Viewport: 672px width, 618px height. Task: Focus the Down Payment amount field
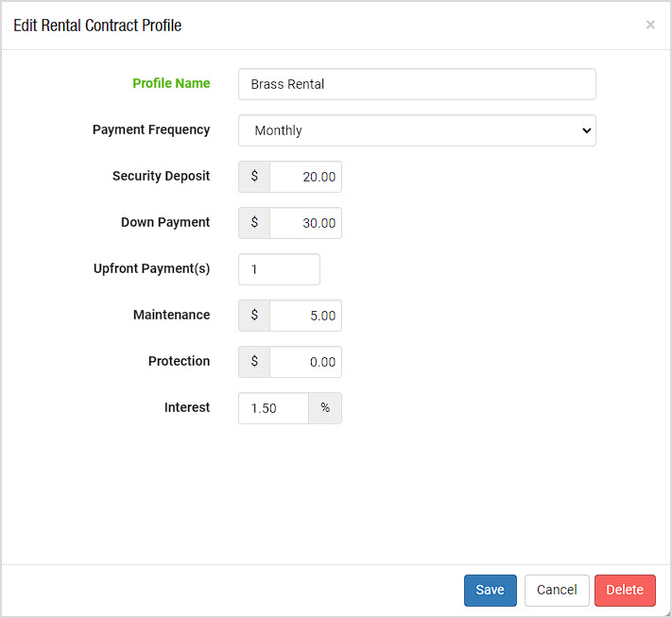tap(305, 223)
